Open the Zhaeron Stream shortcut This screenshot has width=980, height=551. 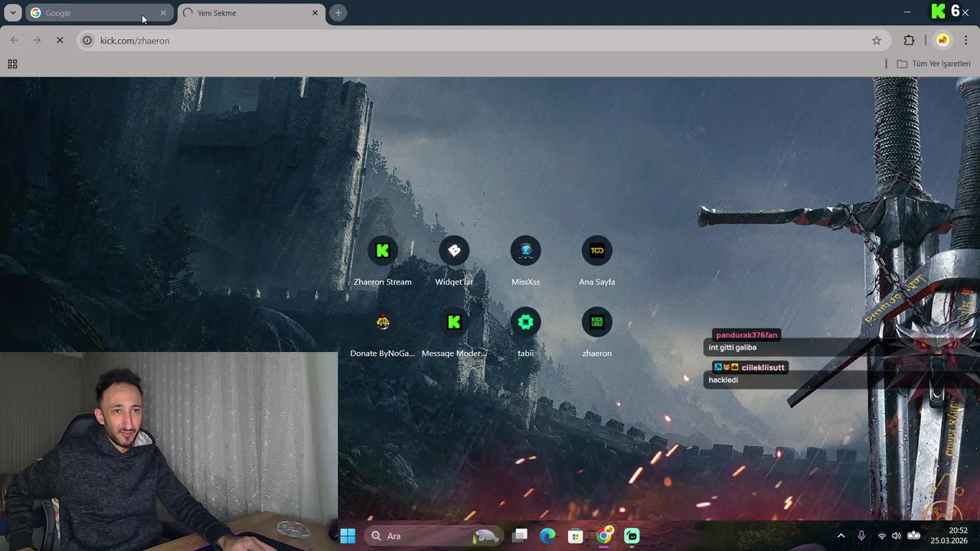383,261
